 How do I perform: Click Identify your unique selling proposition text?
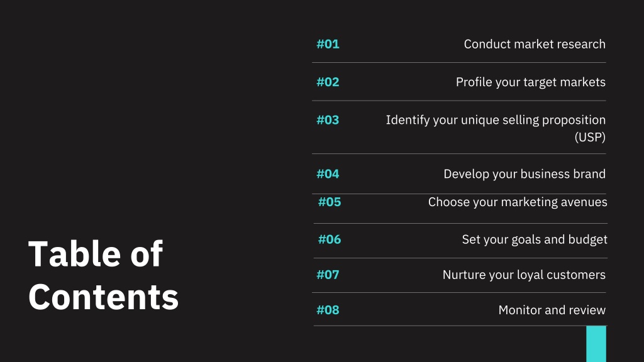click(x=496, y=120)
